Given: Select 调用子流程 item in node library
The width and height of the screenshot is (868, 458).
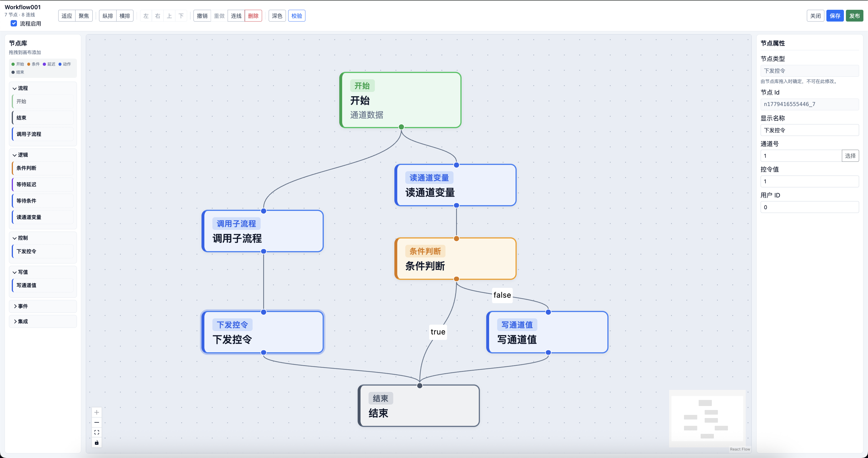Looking at the screenshot, I should [43, 134].
